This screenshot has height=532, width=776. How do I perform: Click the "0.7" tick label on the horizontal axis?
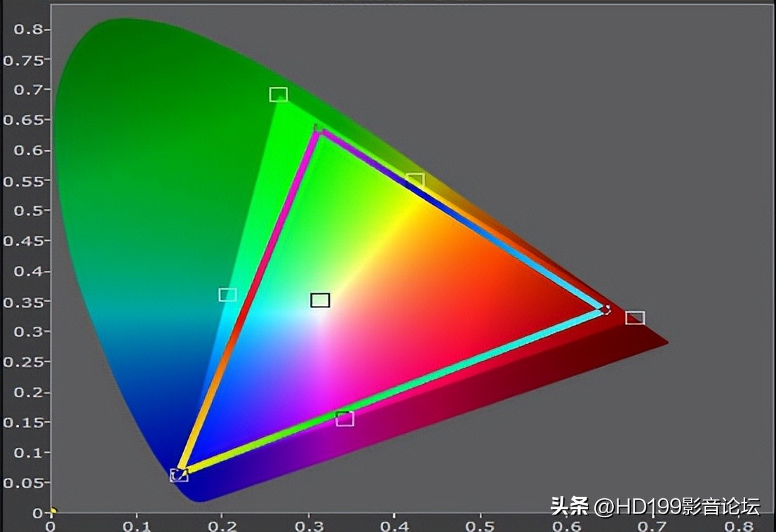[653, 526]
